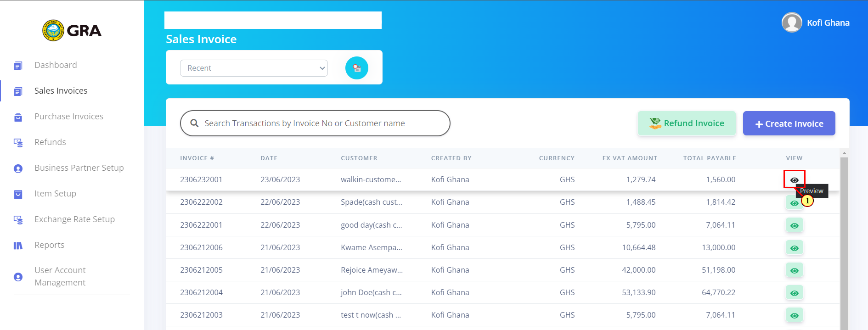The height and width of the screenshot is (330, 868).
Task: Click the Kofi Ghana profile avatar
Action: point(792,22)
